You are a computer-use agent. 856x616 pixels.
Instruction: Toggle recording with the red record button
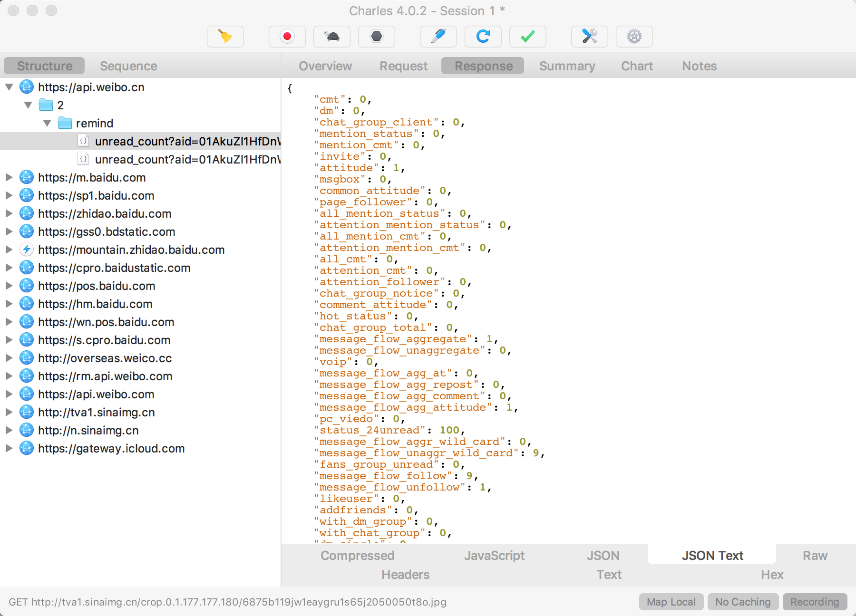pos(287,37)
